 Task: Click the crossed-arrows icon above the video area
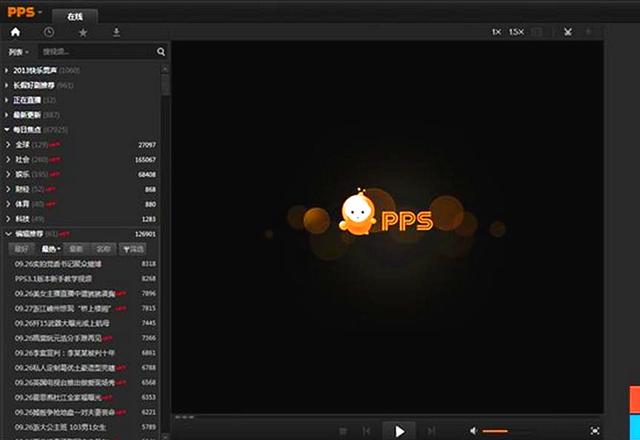coord(568,32)
